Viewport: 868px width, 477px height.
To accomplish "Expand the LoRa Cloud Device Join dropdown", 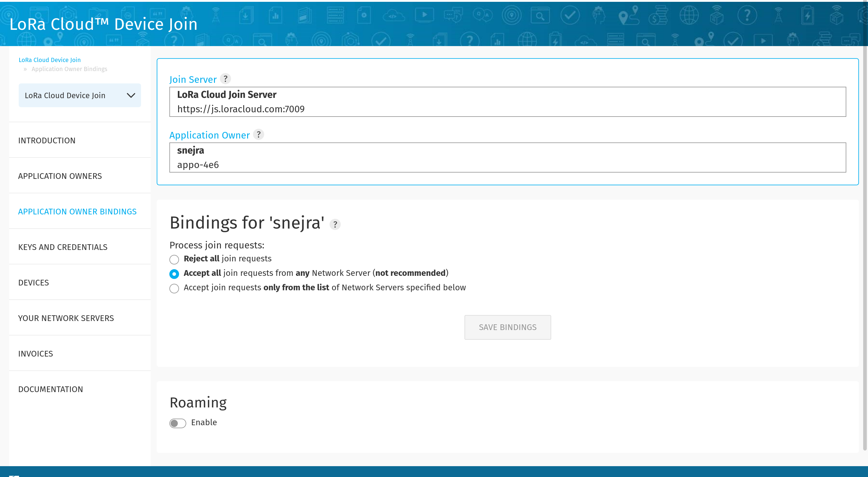I will pos(80,95).
